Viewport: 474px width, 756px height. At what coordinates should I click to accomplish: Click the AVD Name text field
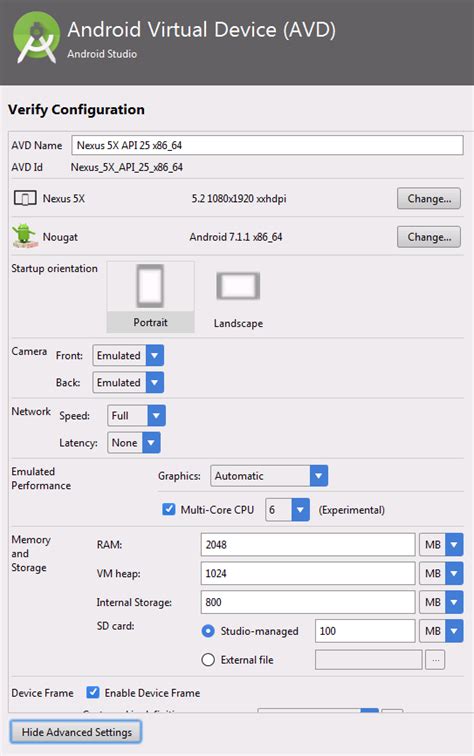pos(268,145)
